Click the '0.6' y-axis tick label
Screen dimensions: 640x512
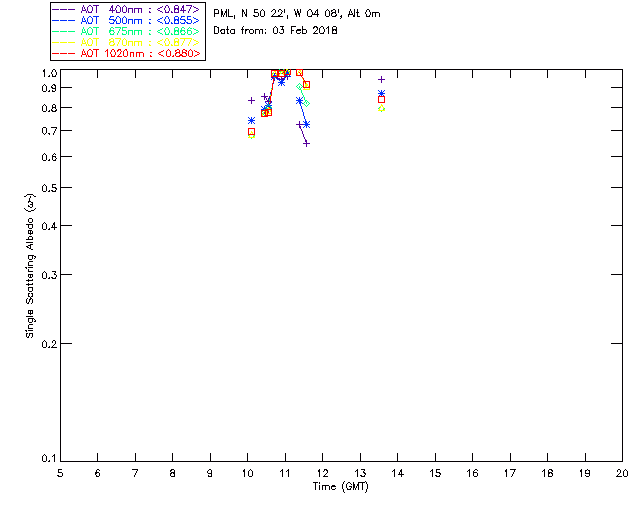click(49, 157)
